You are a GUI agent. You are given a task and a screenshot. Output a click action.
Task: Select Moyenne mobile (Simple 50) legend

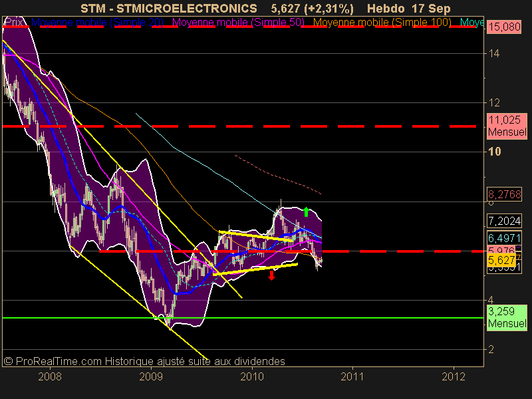point(238,23)
